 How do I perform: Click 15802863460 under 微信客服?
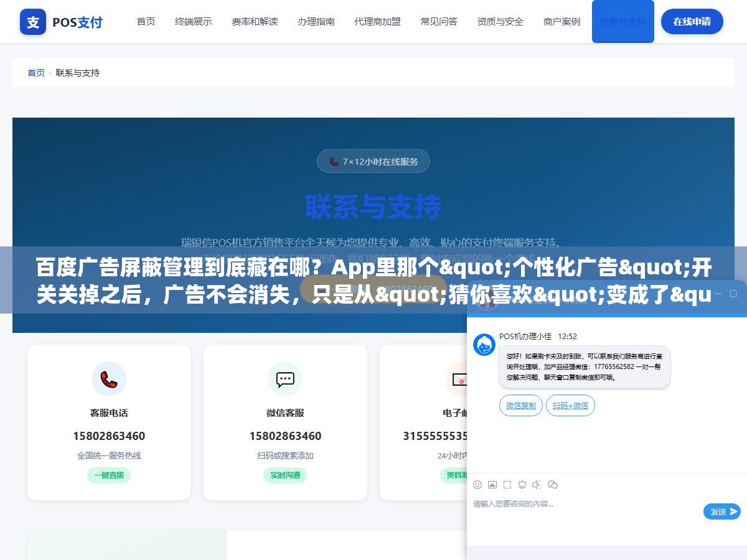pyautogui.click(x=285, y=436)
